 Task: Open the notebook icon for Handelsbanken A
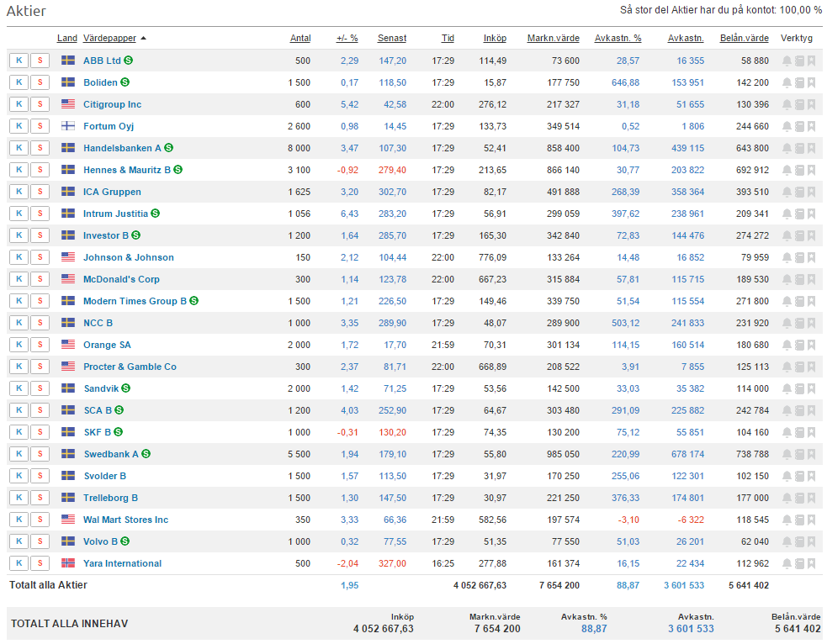[x=799, y=148]
